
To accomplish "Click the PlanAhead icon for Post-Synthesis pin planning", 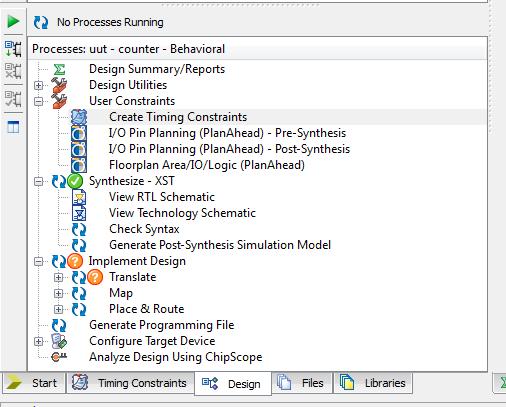I will click(79, 149).
